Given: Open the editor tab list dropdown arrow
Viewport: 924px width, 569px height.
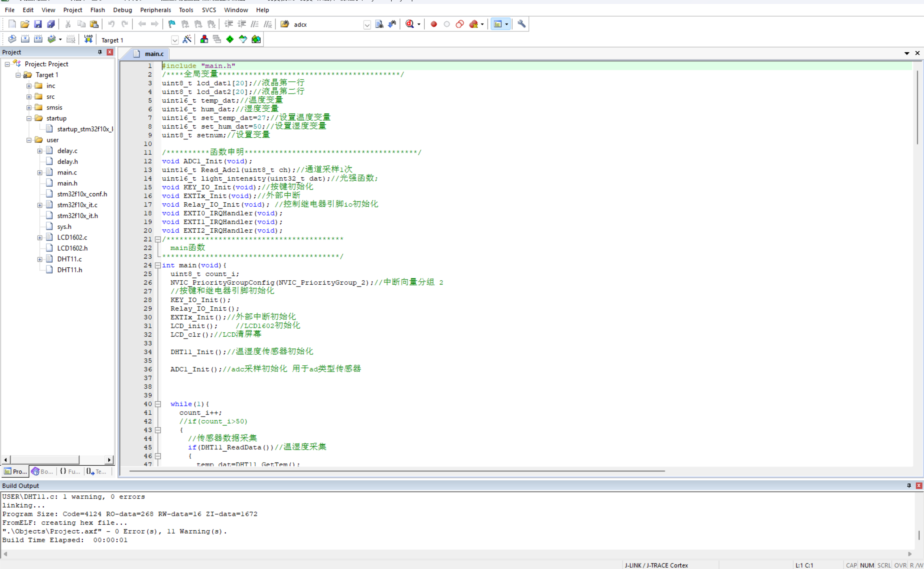Looking at the screenshot, I should tap(907, 53).
